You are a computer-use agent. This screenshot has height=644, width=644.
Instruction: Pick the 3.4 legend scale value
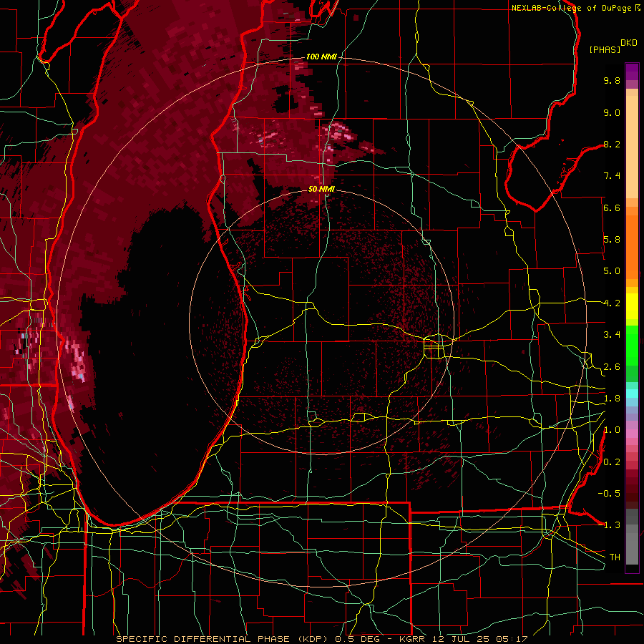point(612,335)
